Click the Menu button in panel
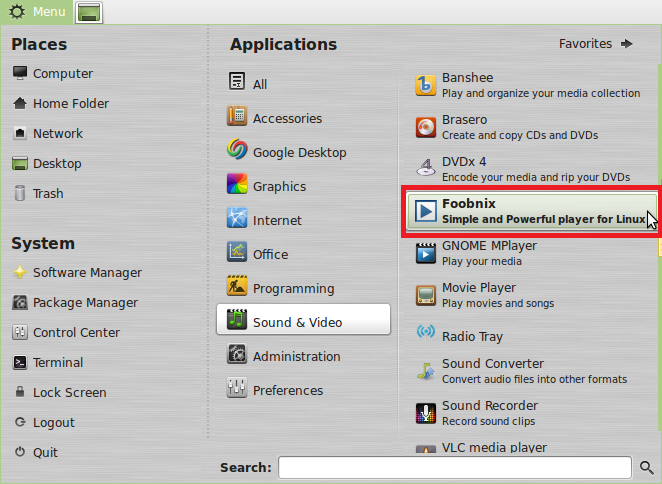Image resolution: width=662 pixels, height=484 pixels. pos(36,11)
